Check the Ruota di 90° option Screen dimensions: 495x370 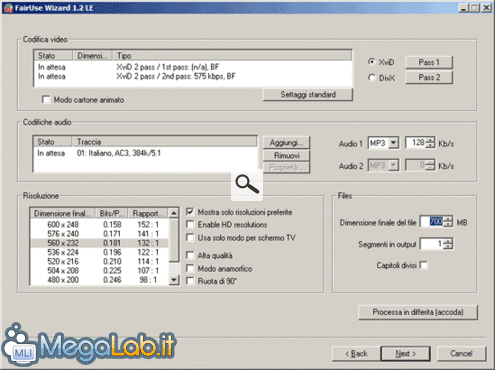(x=190, y=281)
